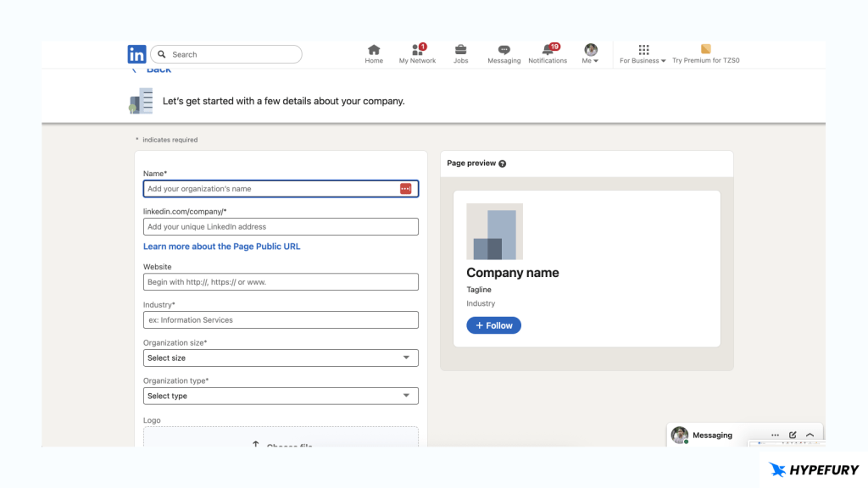Click red password manager icon in Name field

[405, 189]
